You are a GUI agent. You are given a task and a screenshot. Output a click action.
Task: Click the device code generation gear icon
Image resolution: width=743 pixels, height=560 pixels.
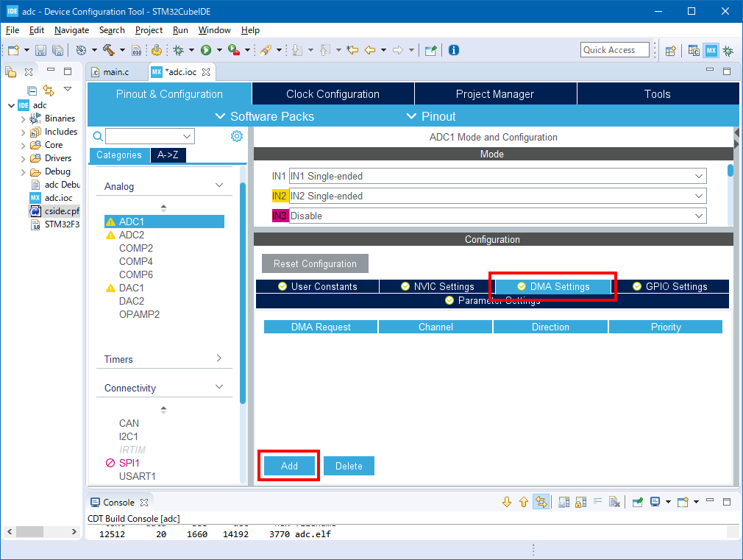(157, 50)
